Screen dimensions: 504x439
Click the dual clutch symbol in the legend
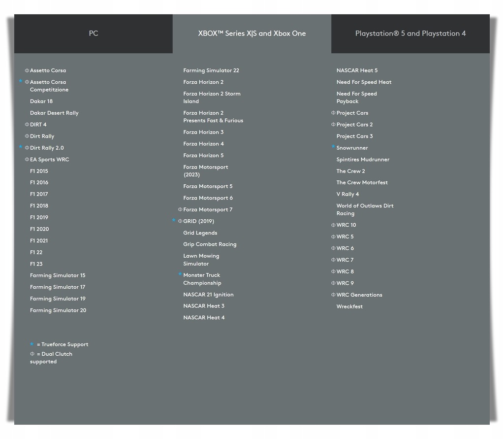tap(32, 354)
